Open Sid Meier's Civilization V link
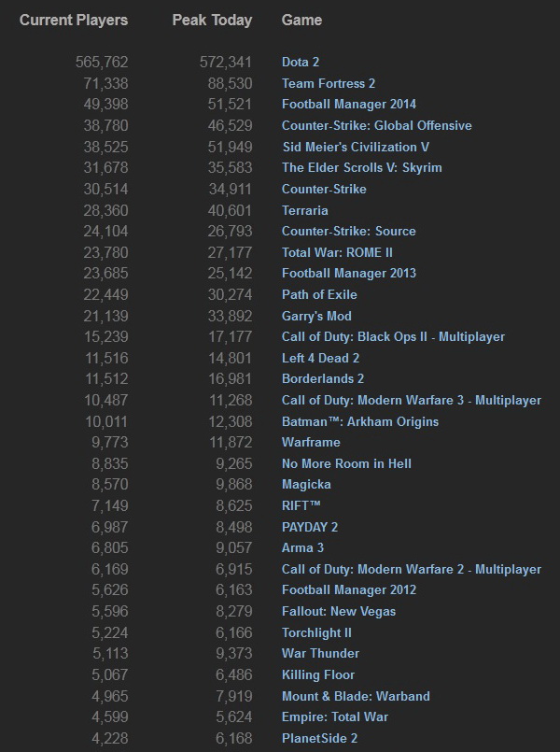This screenshot has width=560, height=752. (356, 147)
